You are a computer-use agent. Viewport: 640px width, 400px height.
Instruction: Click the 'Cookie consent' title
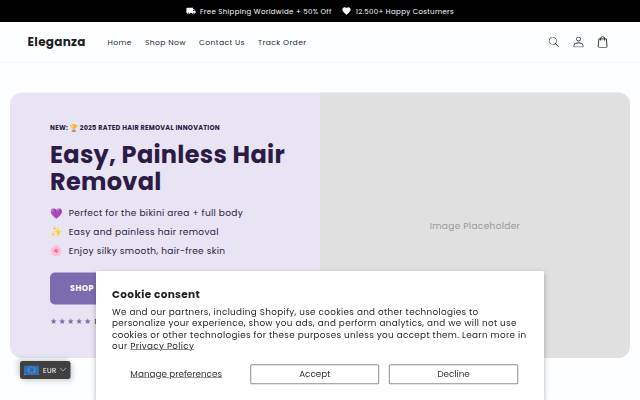tap(156, 294)
